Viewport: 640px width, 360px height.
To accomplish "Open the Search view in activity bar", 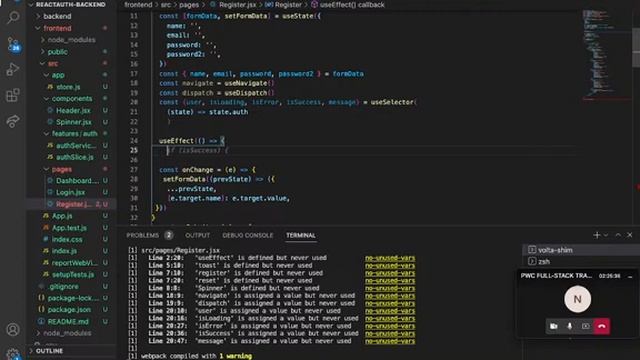I will click(13, 18).
